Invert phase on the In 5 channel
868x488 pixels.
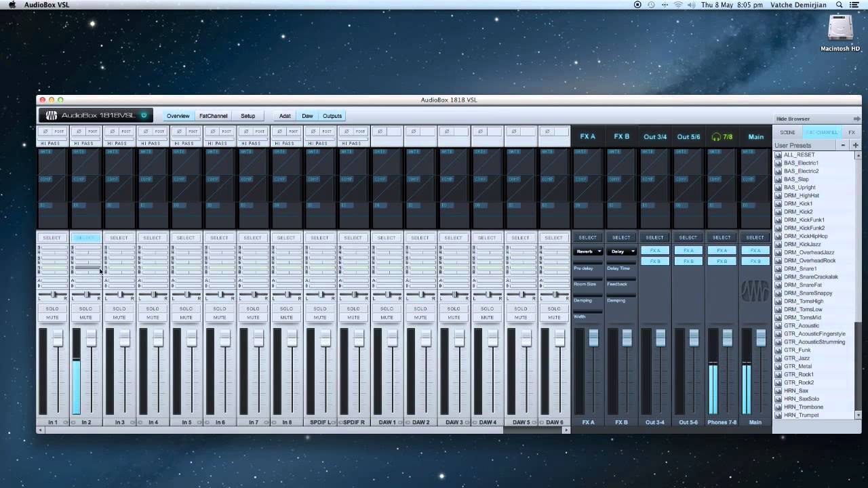tap(179, 131)
